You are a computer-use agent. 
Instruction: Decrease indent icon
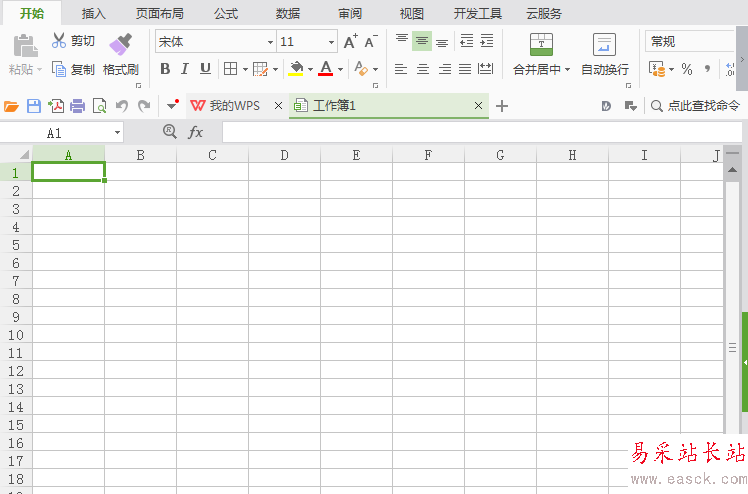pos(466,41)
